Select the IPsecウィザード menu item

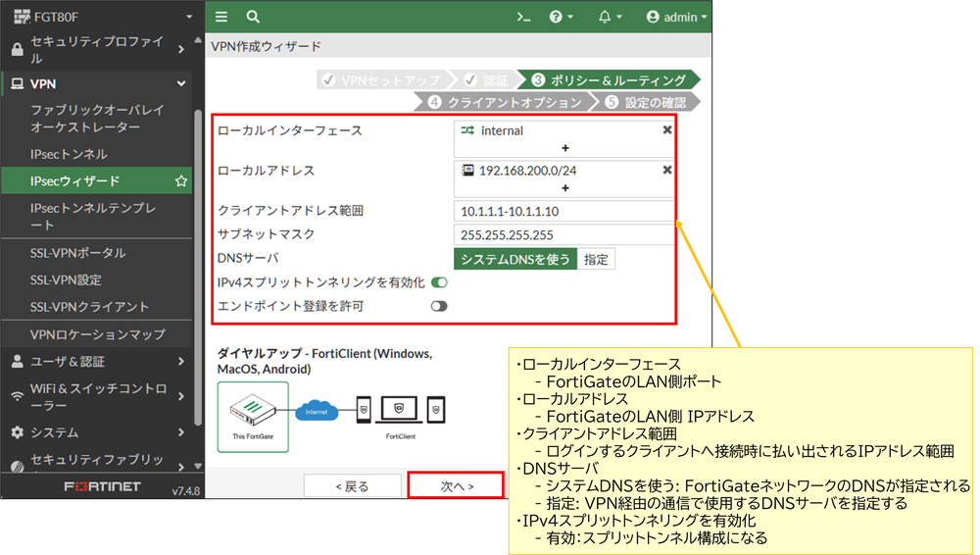tap(97, 180)
